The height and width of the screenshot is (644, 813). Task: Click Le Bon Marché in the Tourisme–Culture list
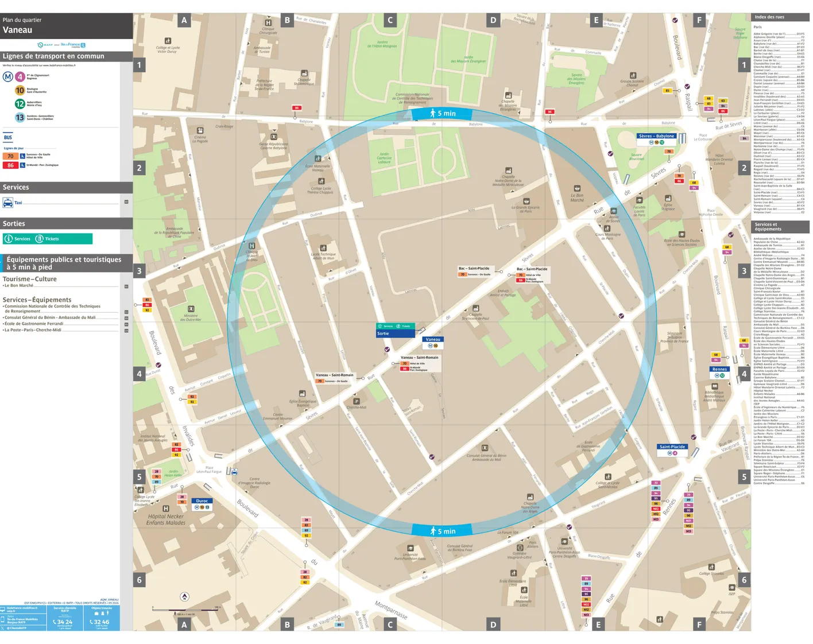[x=19, y=285]
